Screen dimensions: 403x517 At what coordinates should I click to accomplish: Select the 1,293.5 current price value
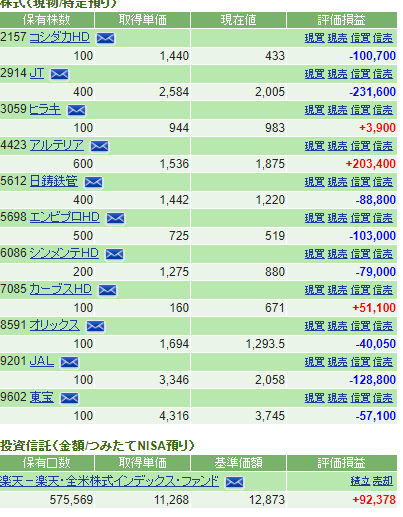pyautogui.click(x=265, y=344)
